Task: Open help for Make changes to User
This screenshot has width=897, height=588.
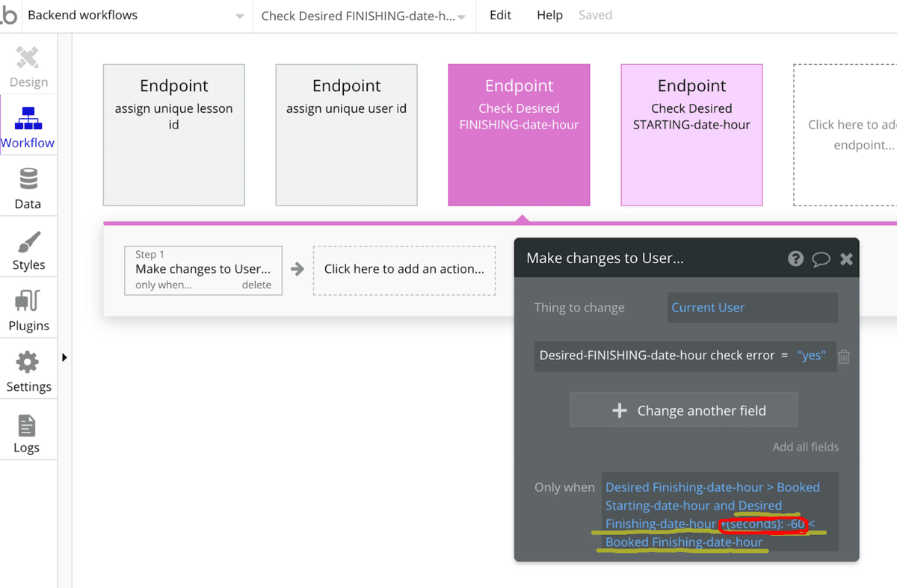Action: point(795,259)
